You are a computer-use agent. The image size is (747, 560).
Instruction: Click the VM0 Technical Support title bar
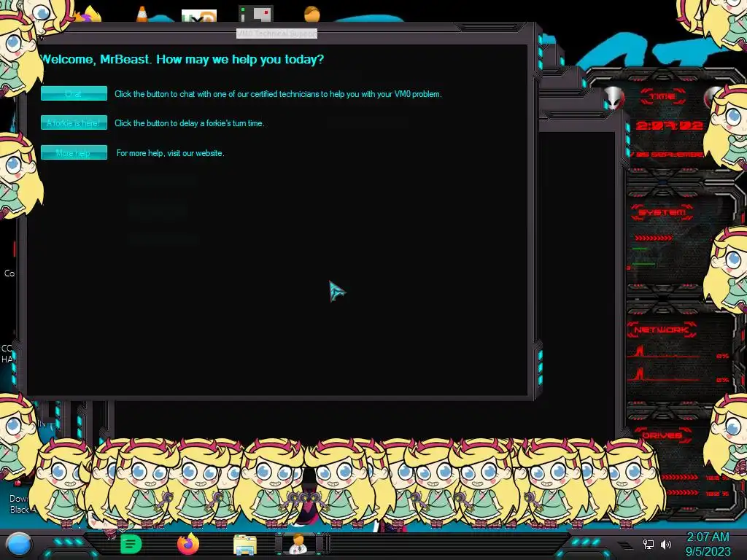276,34
